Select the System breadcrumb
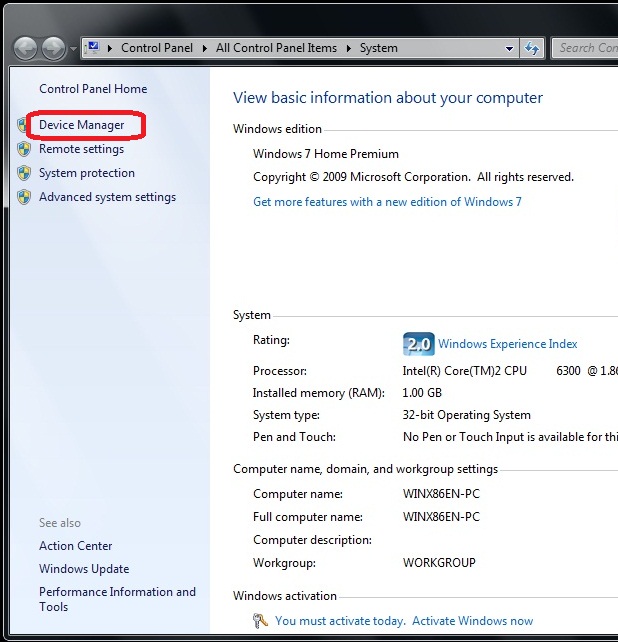 click(378, 48)
